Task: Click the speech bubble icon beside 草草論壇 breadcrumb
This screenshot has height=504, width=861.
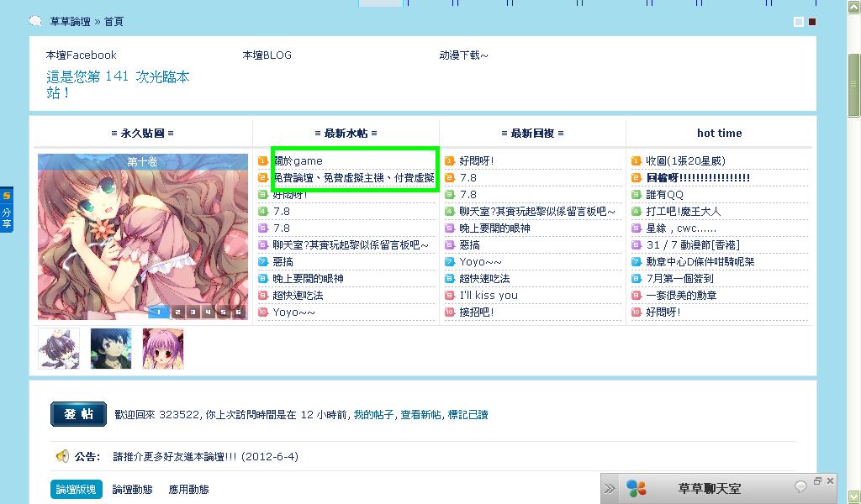Action: (35, 21)
